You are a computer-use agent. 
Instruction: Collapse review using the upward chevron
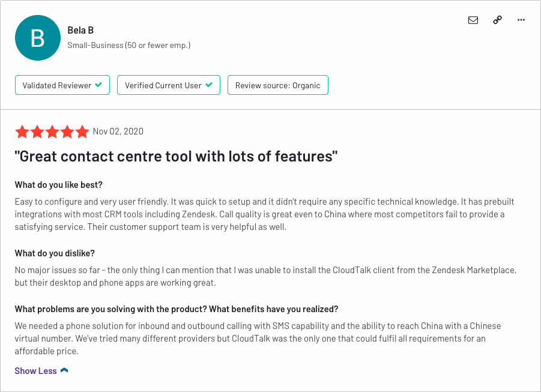64,370
